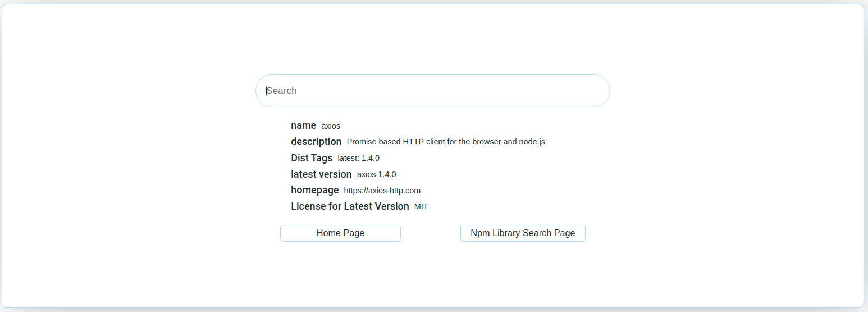Select the "MIT" license value
Viewport: 868px width, 312px height.
(421, 206)
